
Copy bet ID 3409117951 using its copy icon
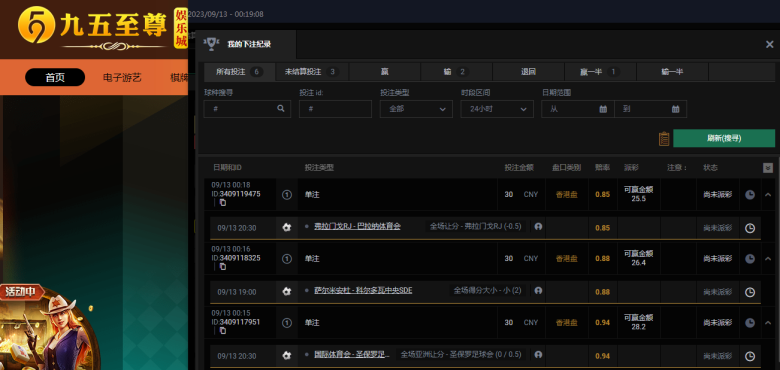coord(222,331)
